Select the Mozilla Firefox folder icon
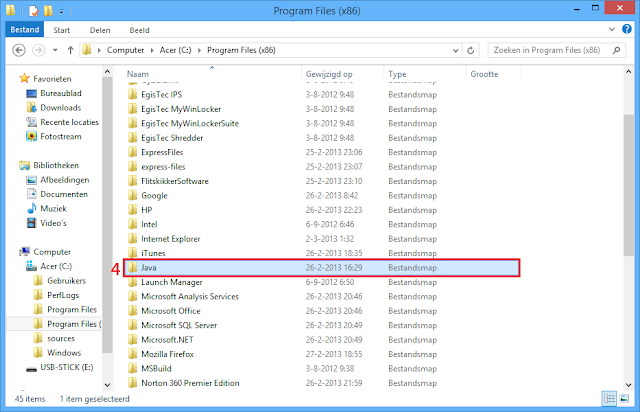This screenshot has width=640, height=412. [132, 354]
